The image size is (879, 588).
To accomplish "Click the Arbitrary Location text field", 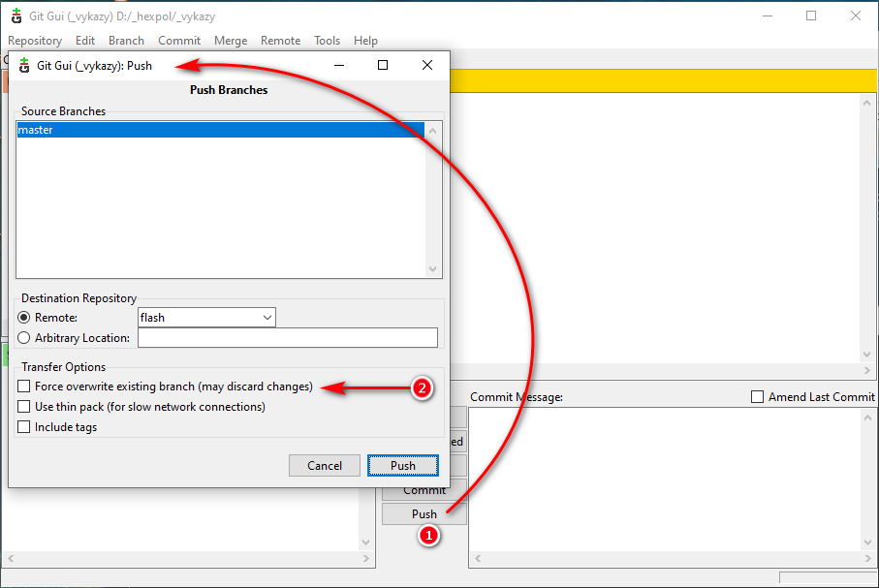I will pos(288,338).
